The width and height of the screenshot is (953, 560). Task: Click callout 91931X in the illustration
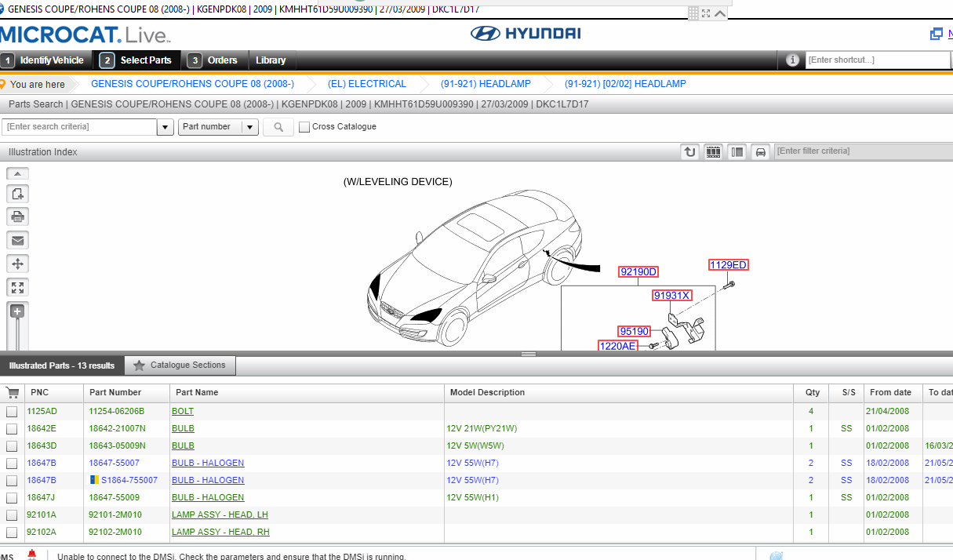point(673,296)
